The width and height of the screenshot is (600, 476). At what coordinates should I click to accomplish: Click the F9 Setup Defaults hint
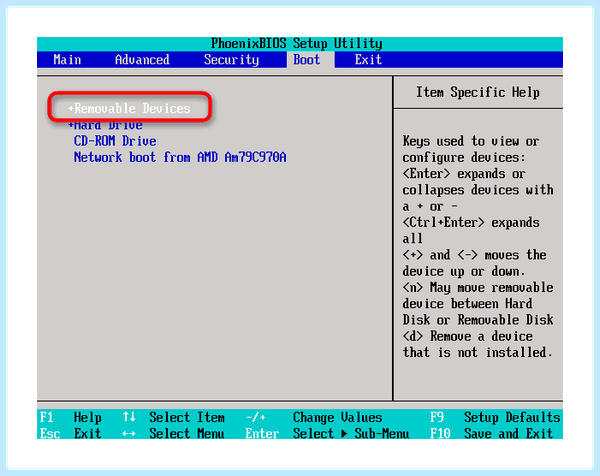pyautogui.click(x=495, y=417)
